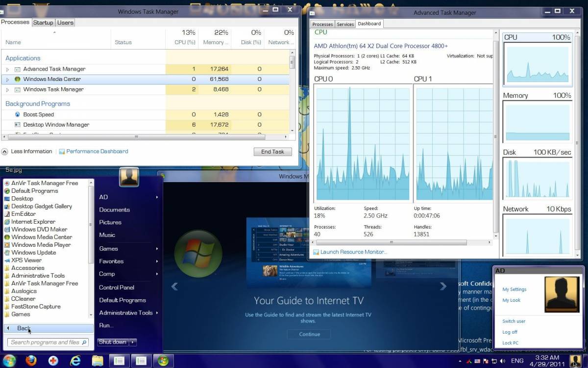Click the XPS Viewer icon
This screenshot has width=588, height=368.
7,260
